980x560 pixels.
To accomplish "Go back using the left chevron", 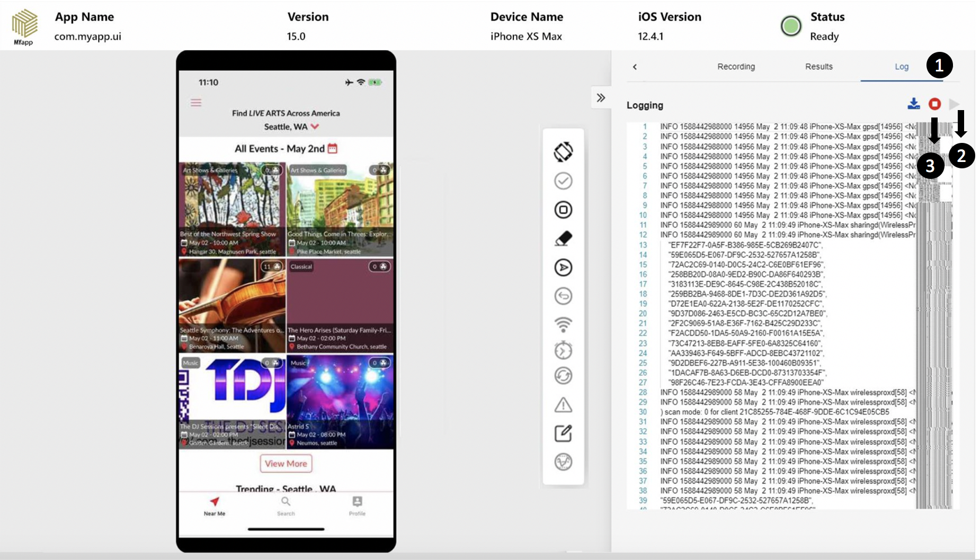I will [x=635, y=67].
